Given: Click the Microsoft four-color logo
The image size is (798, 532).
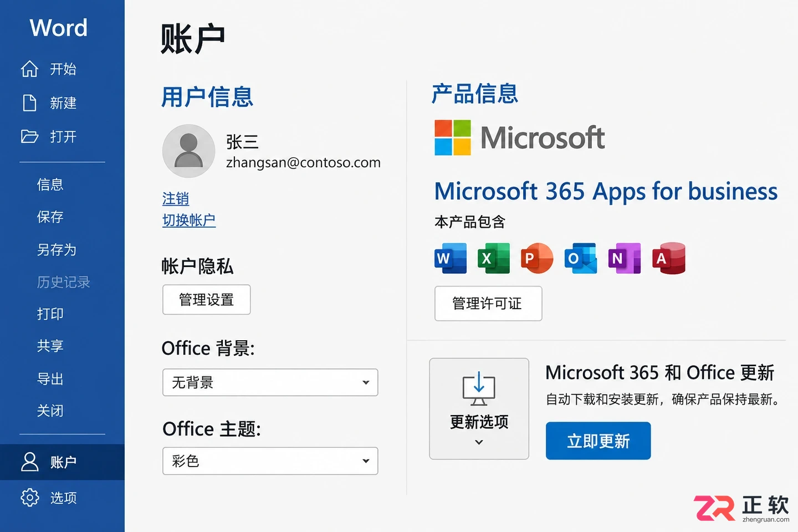Looking at the screenshot, I should [453, 137].
